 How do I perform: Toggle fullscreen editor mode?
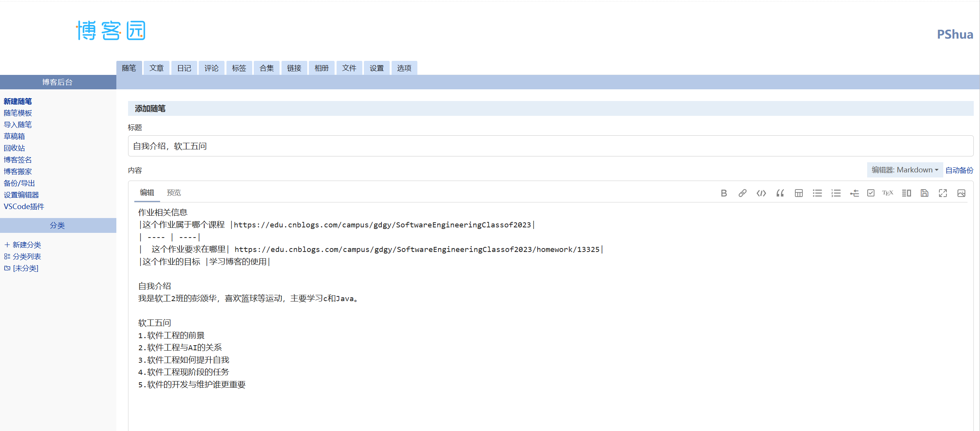point(943,193)
